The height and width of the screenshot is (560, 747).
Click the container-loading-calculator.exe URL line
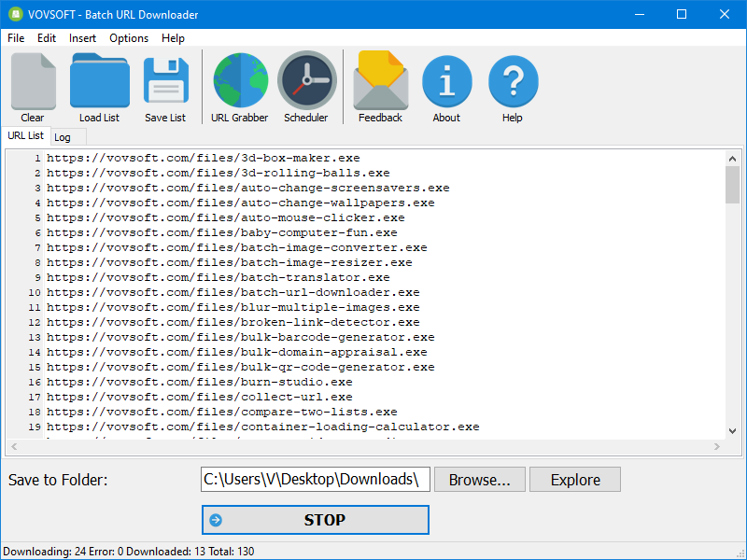(263, 427)
